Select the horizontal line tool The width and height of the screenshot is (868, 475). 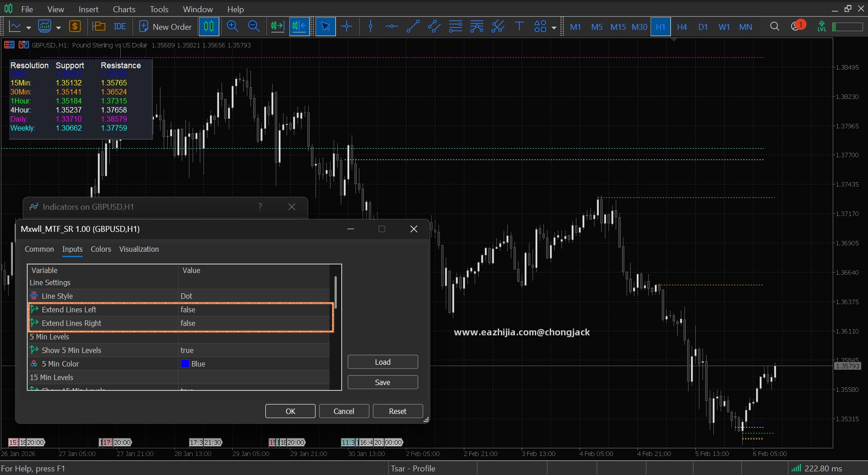[392, 27]
